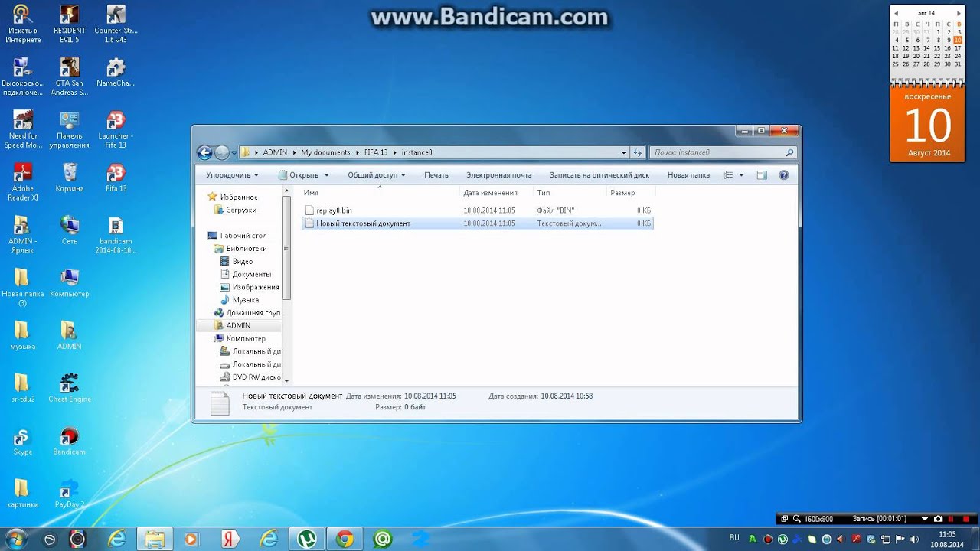Refresh the folder via address bar refresh icon
Screen dimensions: 980x551
637,152
